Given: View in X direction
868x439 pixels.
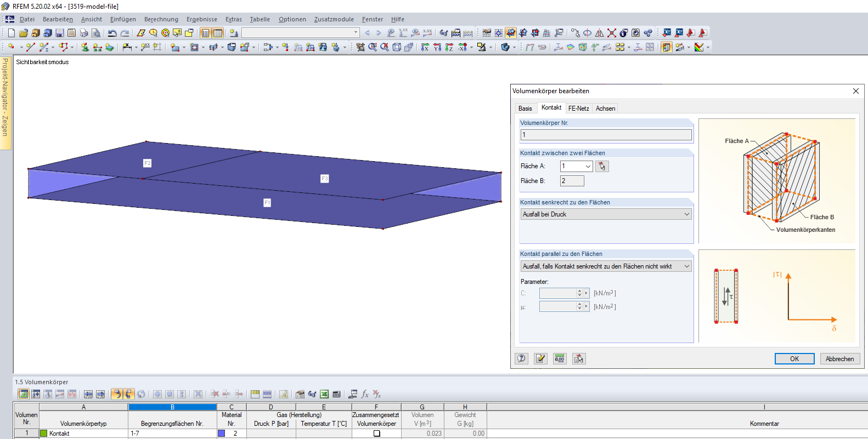Looking at the screenshot, I should (x=425, y=47).
